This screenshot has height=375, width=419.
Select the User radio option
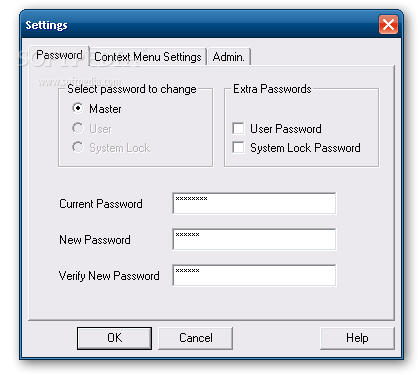tap(78, 128)
